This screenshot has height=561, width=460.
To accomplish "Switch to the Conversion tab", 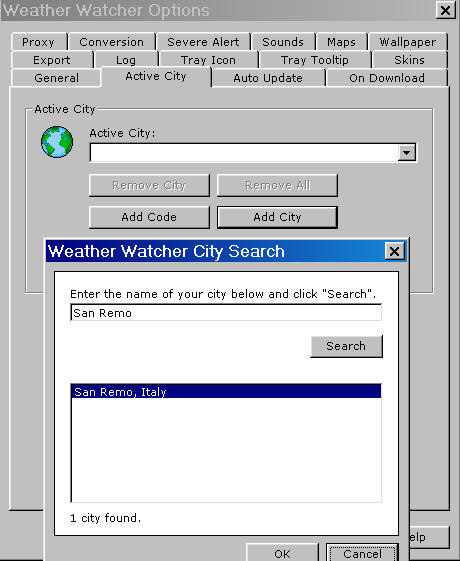I will 112,42.
